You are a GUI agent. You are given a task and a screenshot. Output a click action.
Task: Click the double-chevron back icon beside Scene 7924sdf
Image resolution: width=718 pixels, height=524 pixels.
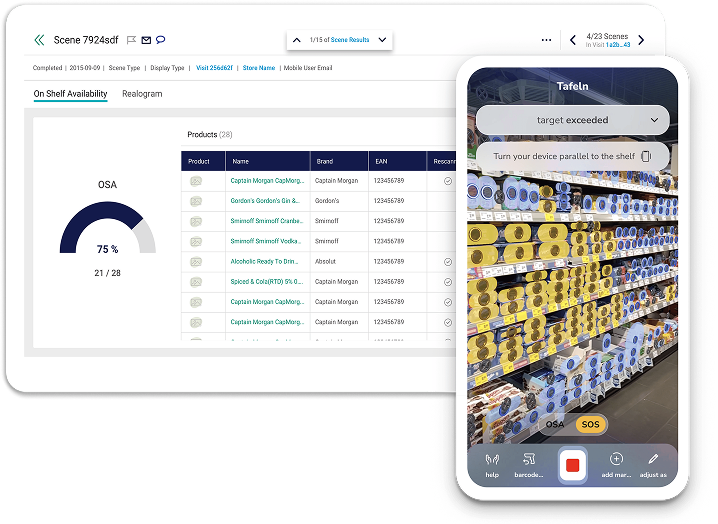click(39, 40)
